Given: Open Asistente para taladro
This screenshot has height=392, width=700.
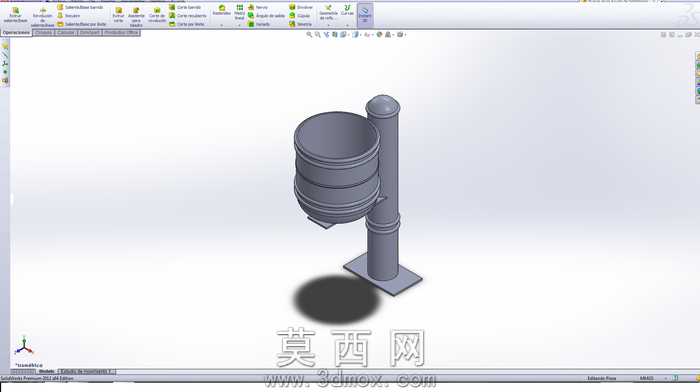Looking at the screenshot, I should (x=136, y=17).
